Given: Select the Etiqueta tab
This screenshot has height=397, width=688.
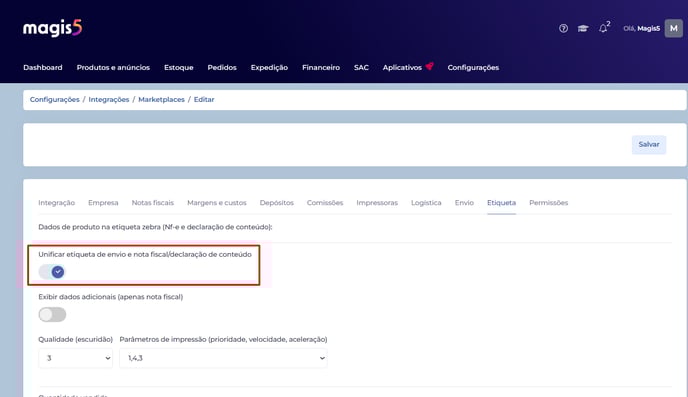Looking at the screenshot, I should 502,203.
